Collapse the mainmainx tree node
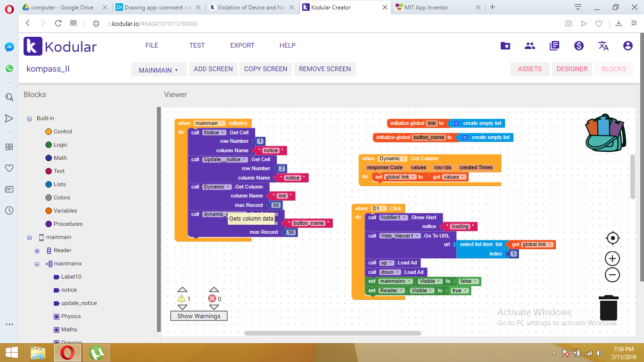Image resolution: width=644 pixels, height=362 pixels. pos(37,264)
